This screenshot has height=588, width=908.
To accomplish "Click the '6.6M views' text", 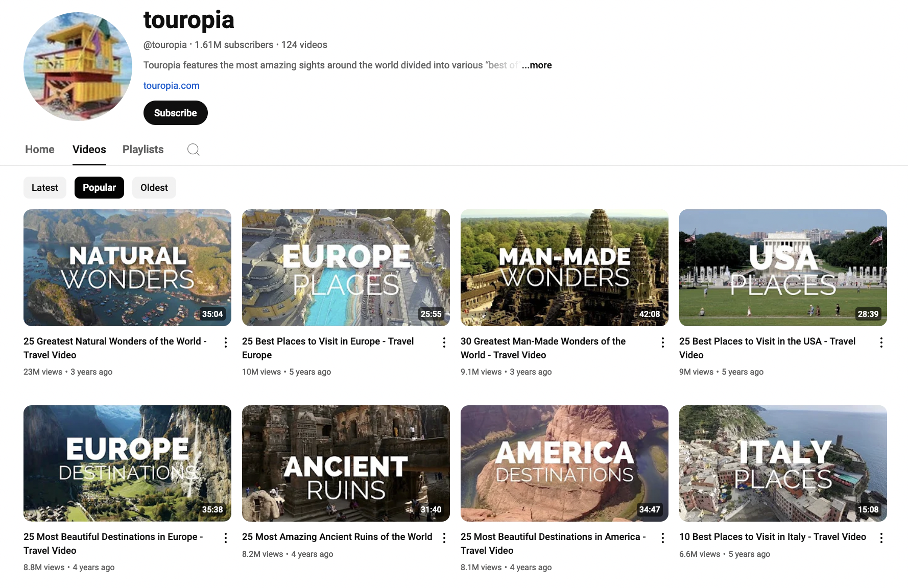I will click(x=700, y=554).
